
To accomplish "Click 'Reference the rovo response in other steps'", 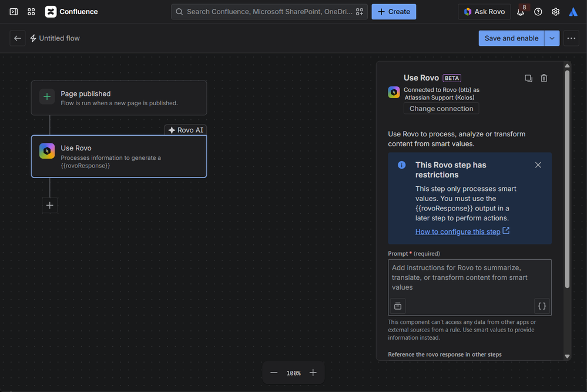I will [445, 354].
